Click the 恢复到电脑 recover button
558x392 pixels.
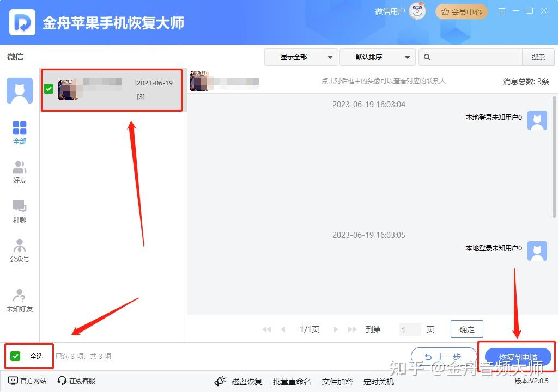click(x=518, y=357)
